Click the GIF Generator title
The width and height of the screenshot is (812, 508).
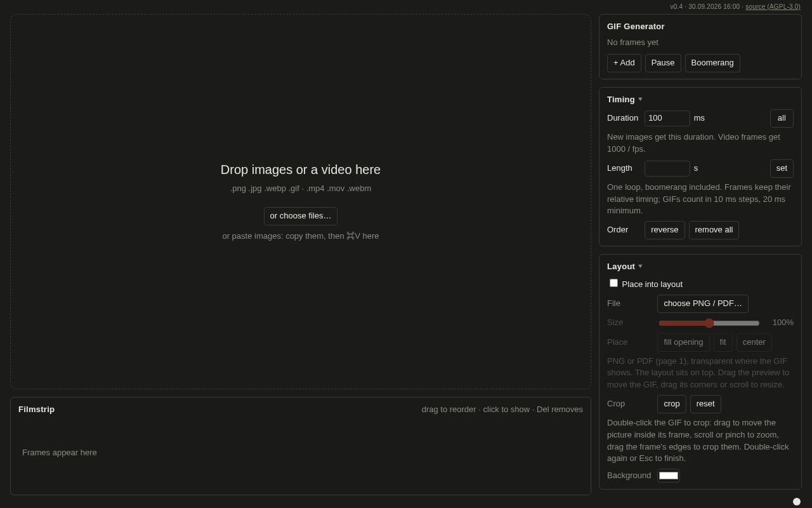click(x=636, y=27)
